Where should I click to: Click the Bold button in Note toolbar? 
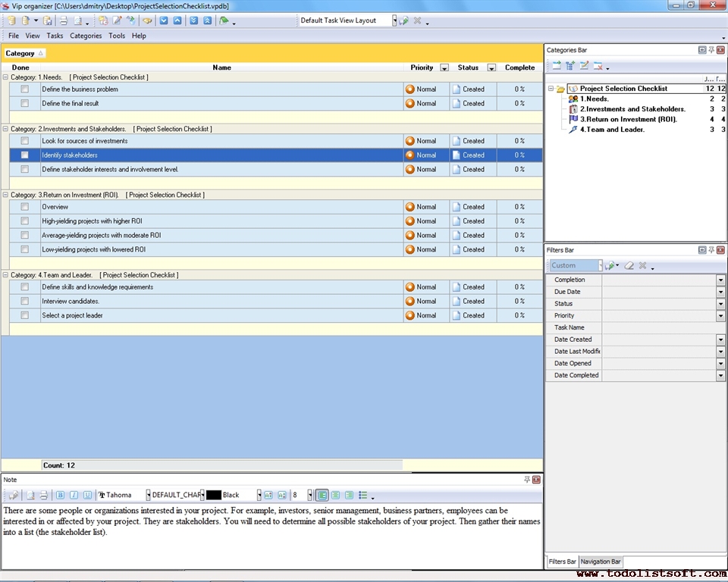pyautogui.click(x=61, y=495)
